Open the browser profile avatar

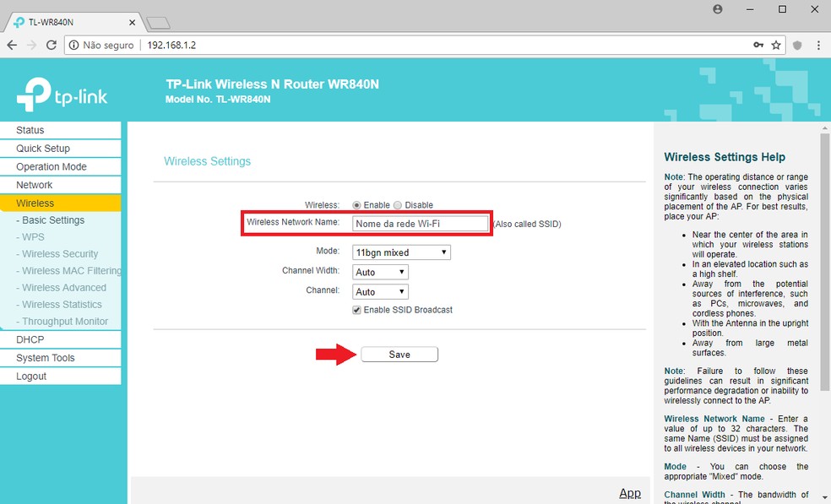pos(717,9)
